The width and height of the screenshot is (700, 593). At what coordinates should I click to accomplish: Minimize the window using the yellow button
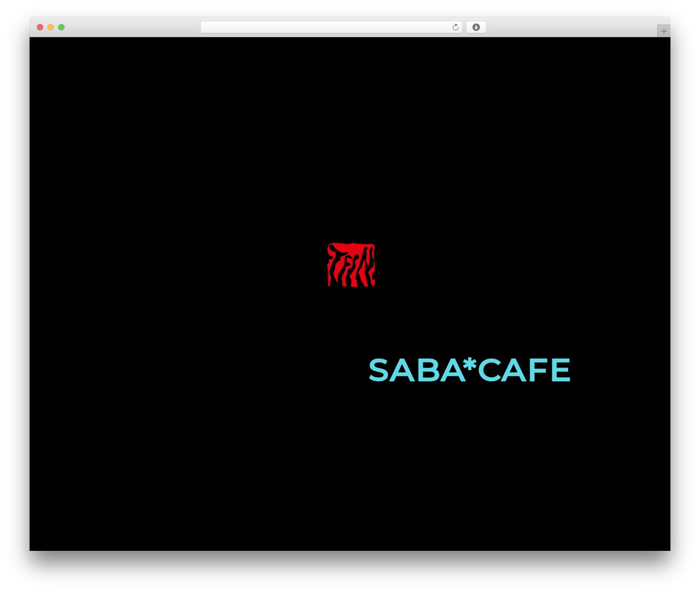(x=51, y=27)
